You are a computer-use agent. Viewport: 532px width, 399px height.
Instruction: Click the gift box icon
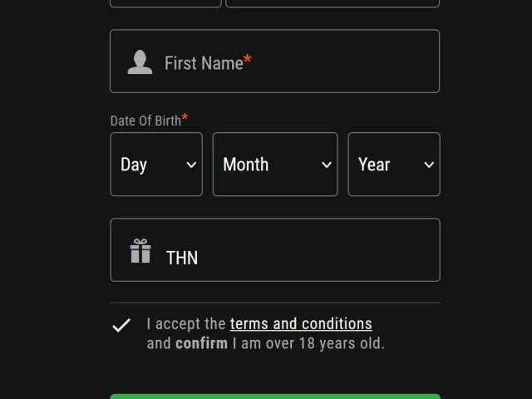(140, 251)
